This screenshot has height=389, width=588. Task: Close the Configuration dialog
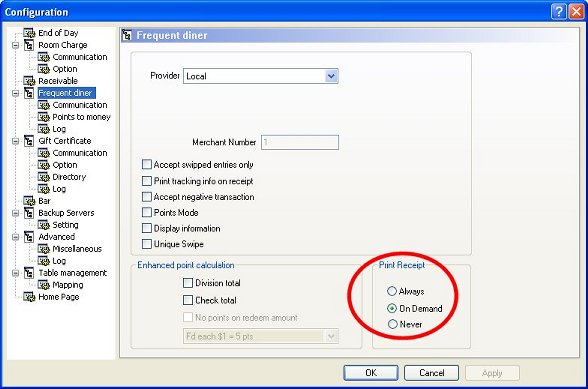coord(577,12)
